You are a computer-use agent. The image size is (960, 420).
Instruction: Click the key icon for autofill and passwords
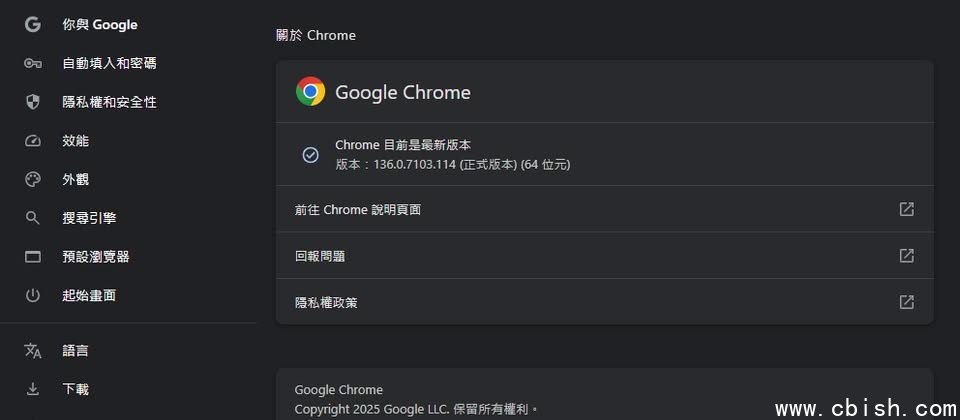(32, 63)
